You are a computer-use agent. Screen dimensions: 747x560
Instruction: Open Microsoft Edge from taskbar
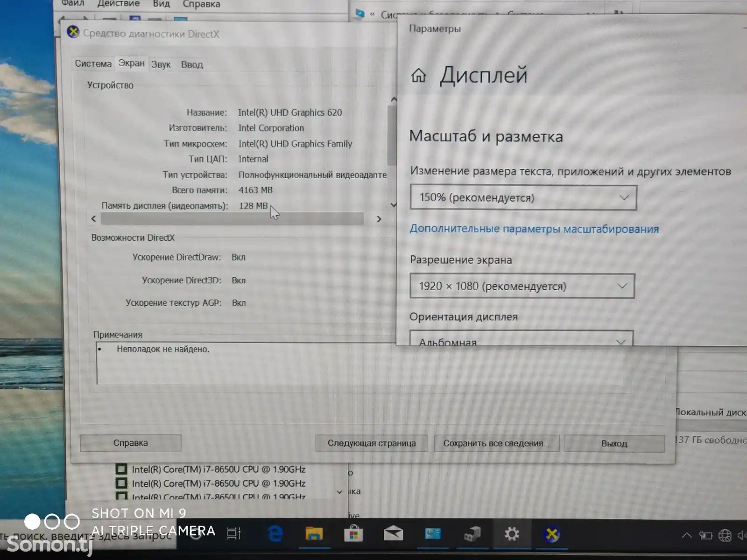(275, 533)
